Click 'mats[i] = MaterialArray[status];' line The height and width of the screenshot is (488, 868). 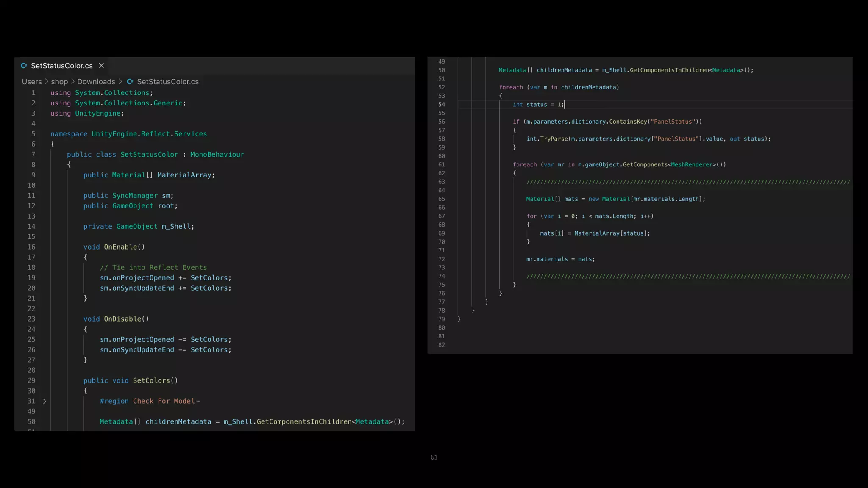(595, 233)
